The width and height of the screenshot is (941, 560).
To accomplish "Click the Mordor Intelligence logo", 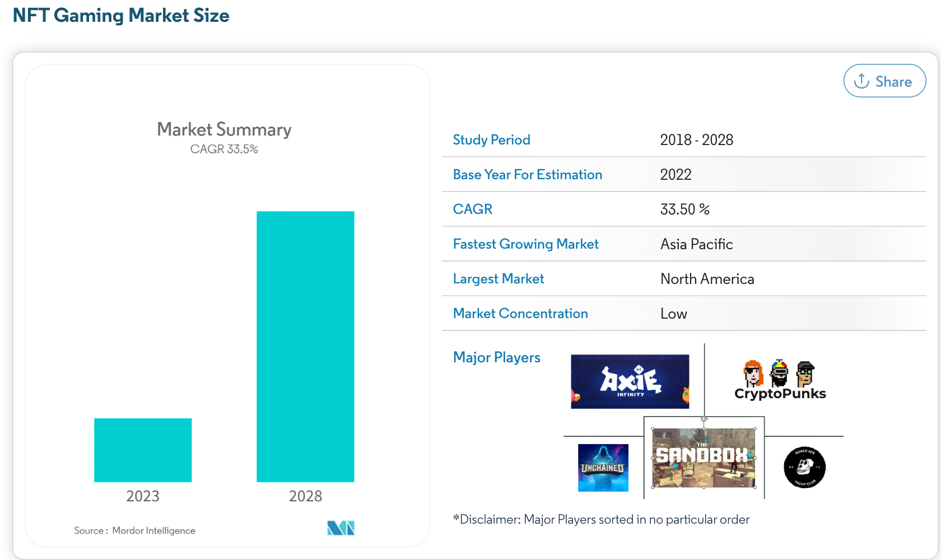I will pyautogui.click(x=340, y=527).
